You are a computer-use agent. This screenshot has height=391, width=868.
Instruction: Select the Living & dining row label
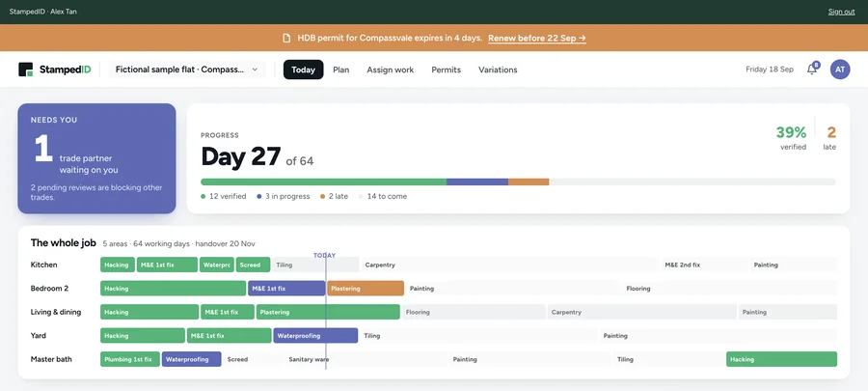pyautogui.click(x=56, y=312)
